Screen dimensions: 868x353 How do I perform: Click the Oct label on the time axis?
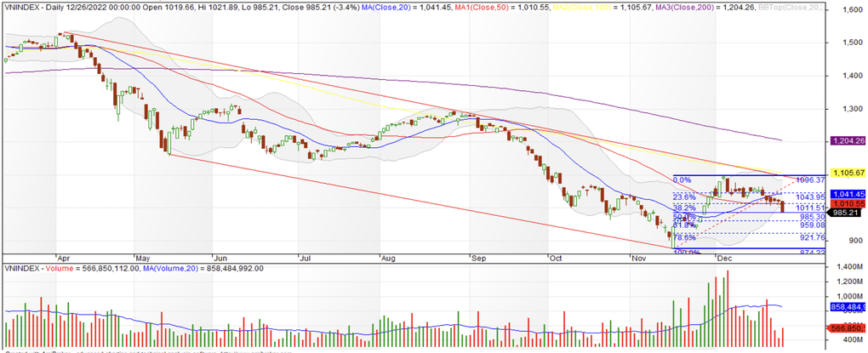(555, 257)
